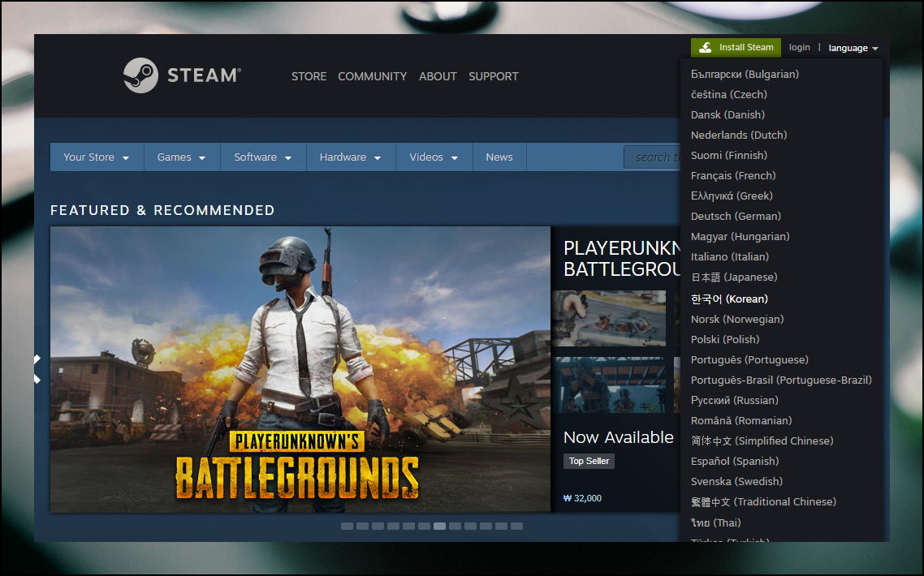The height and width of the screenshot is (576, 924).
Task: Select Polski (Polish) language
Action: tap(725, 340)
